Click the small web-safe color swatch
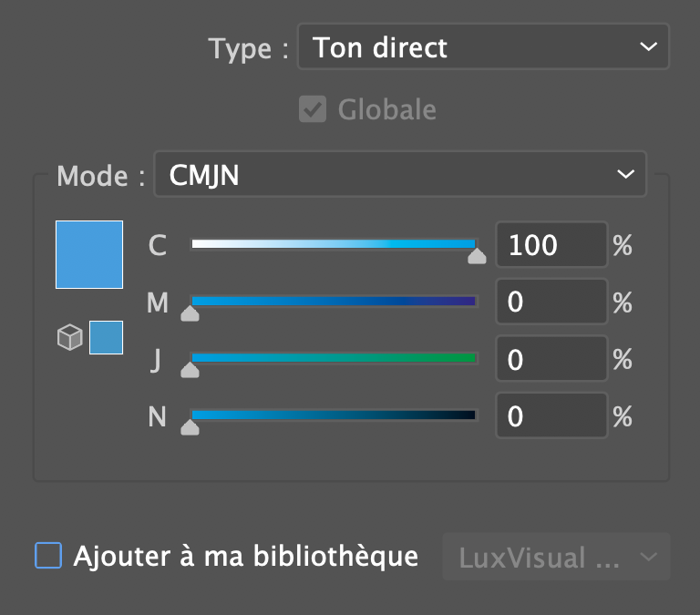This screenshot has height=615, width=700. pyautogui.click(x=106, y=338)
